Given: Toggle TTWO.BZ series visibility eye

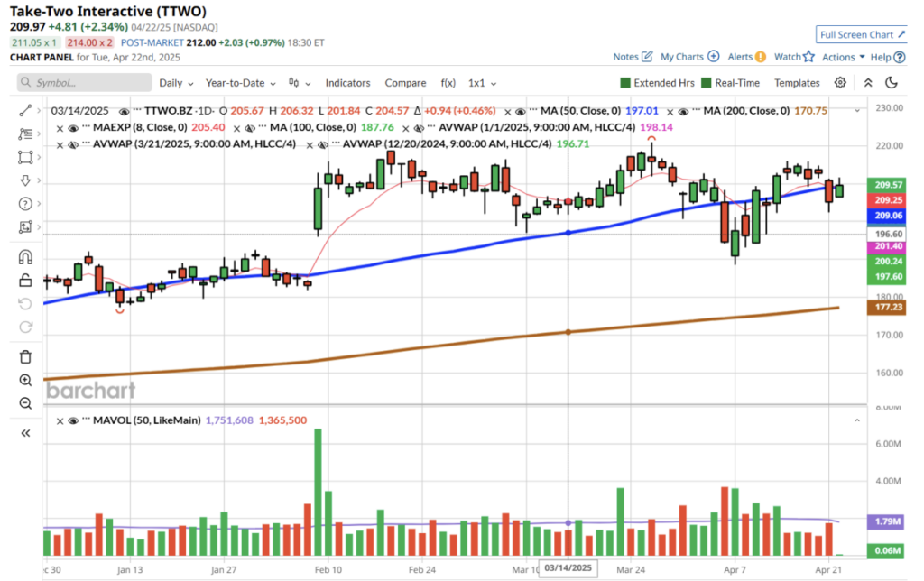Looking at the screenshot, I should click(124, 111).
